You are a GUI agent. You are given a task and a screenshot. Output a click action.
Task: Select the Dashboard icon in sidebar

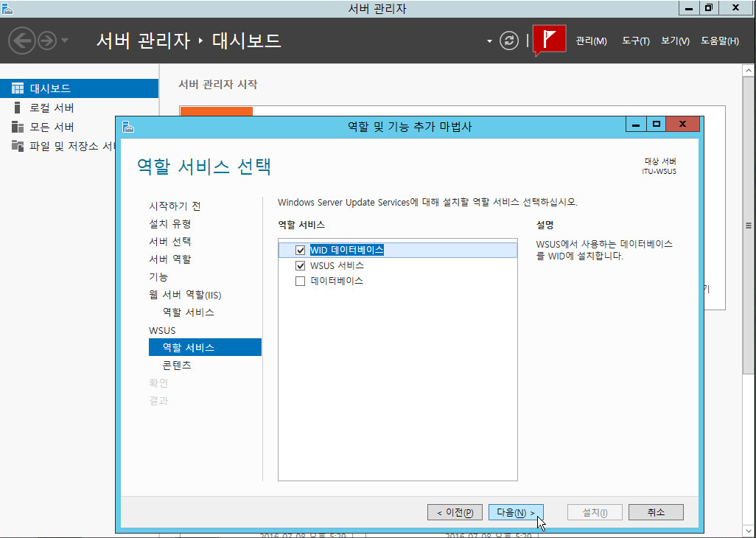click(18, 88)
